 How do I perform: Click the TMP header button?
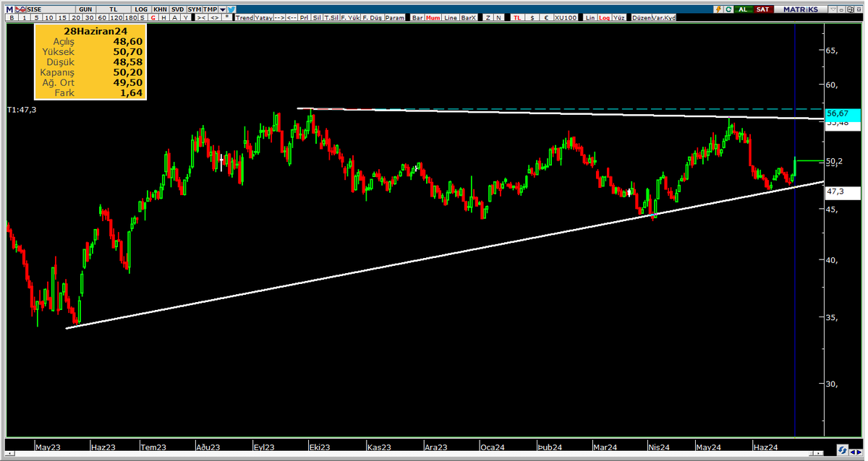point(210,9)
